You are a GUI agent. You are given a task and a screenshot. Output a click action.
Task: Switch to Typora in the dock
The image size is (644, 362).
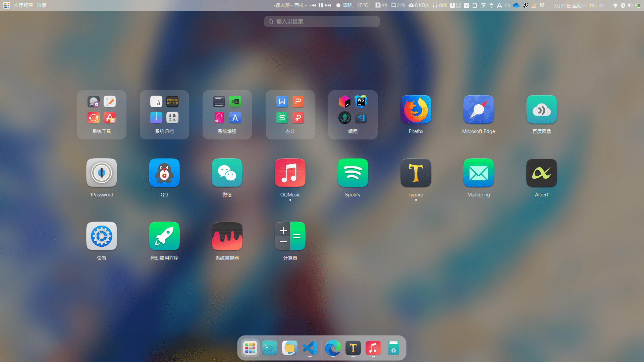point(353,348)
